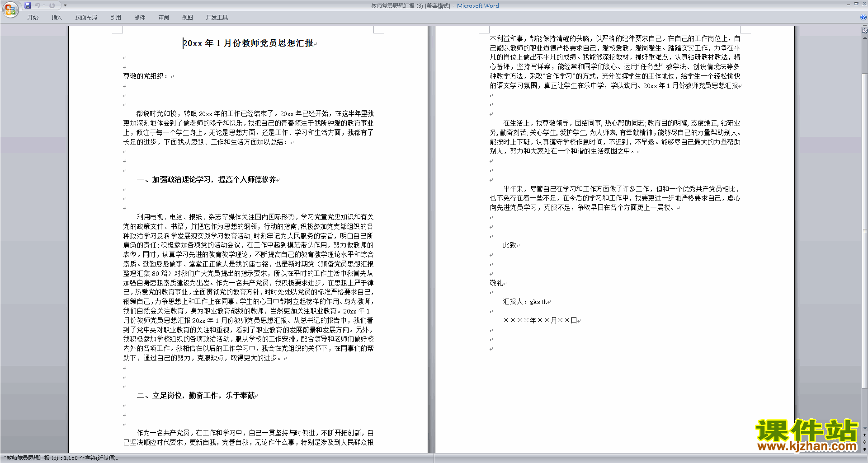The height and width of the screenshot is (463, 868).
Task: Click paragraph starting '半年来，尽管自己在学习'
Action: point(615,198)
